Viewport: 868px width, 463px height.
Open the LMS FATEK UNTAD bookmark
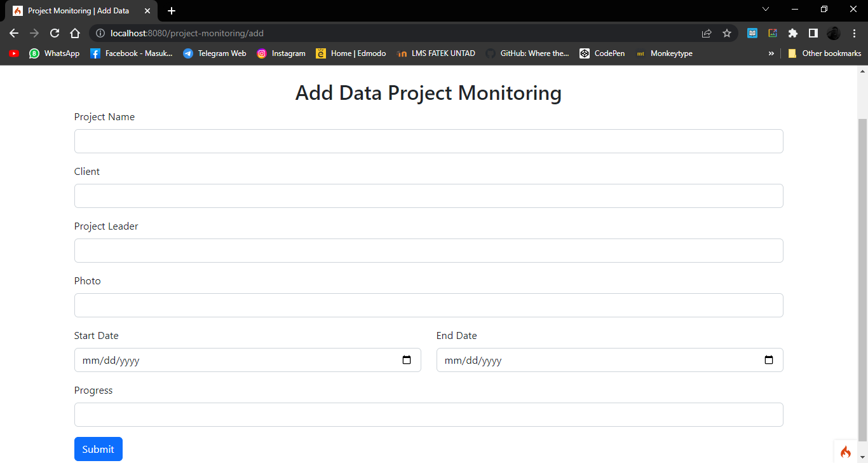436,53
